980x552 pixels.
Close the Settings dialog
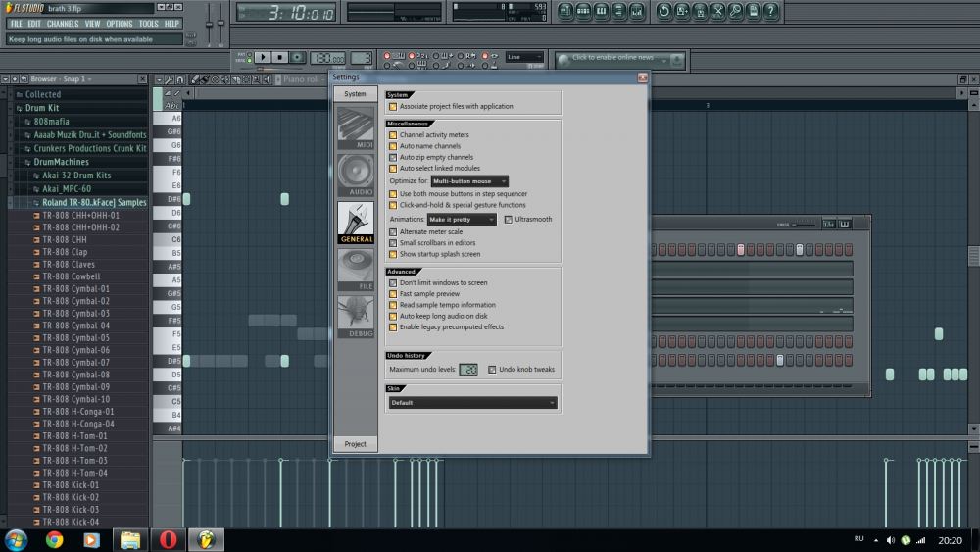coord(642,77)
